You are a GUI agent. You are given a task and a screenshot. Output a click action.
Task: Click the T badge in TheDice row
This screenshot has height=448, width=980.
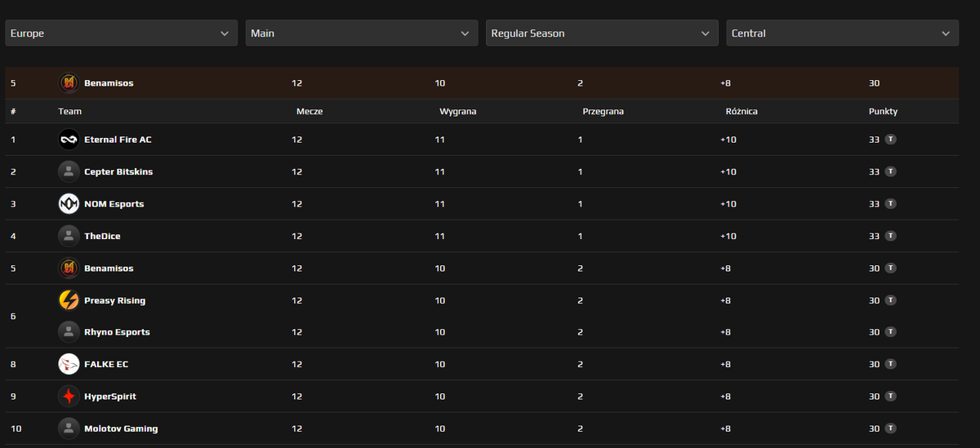pos(890,236)
